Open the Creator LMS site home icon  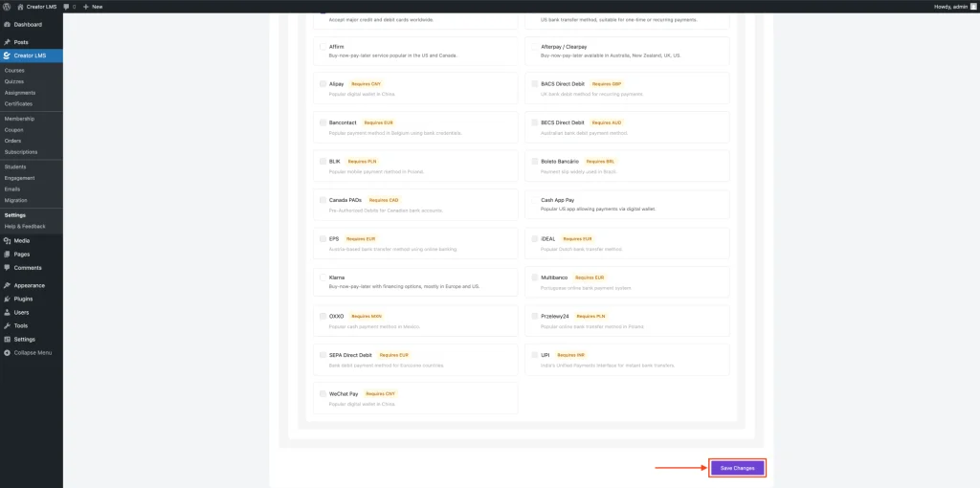pyautogui.click(x=21, y=7)
